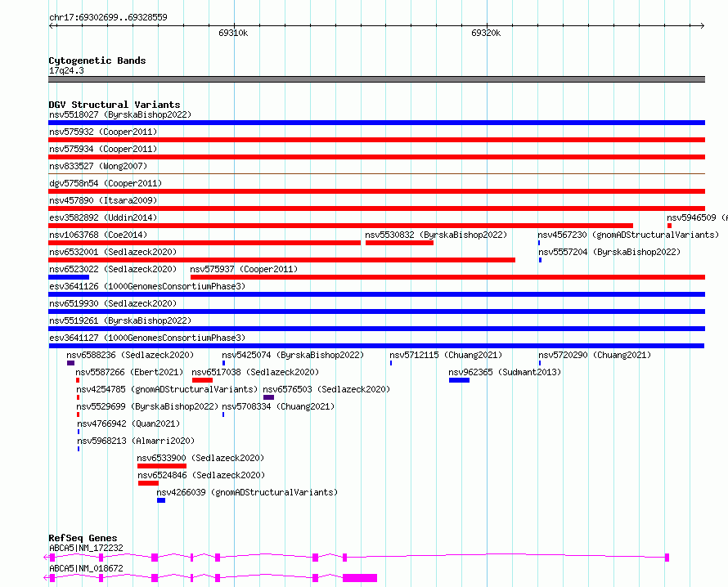Click the red nsv575934 variant bar
The height and width of the screenshot is (587, 728).
click(376, 157)
